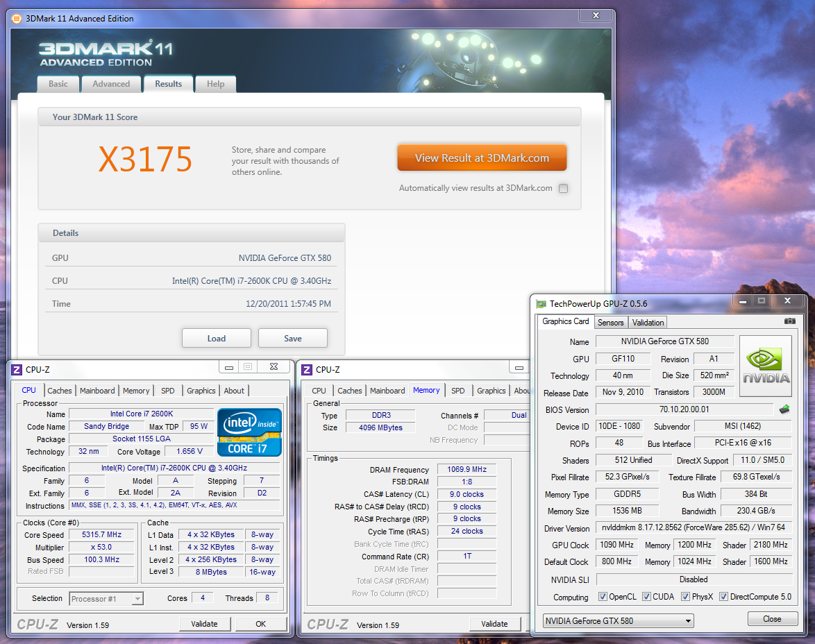This screenshot has width=815, height=644.
Task: Open the GPU selection dropdown in GPU-Z
Action: (x=619, y=620)
